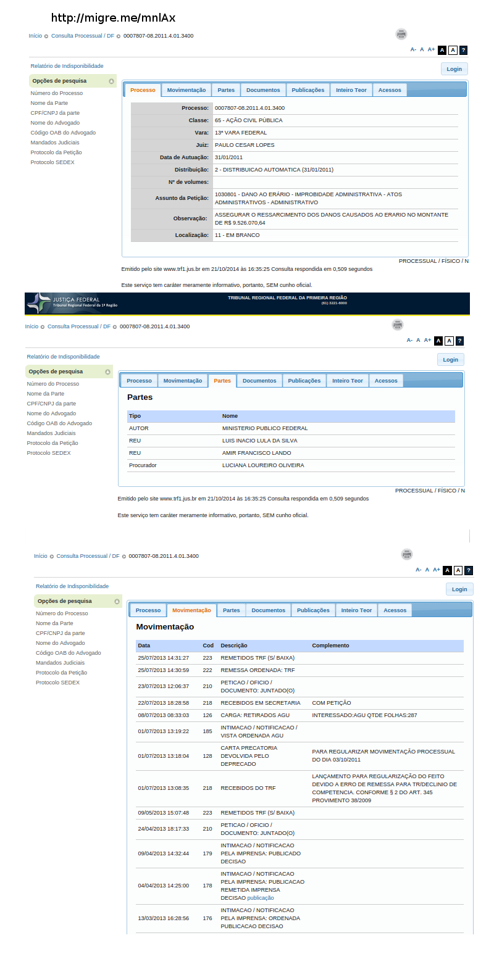Screen dimensions: 494x980
Task: Choose Protocolo da Petição option beside Processo details
Action: (56, 152)
